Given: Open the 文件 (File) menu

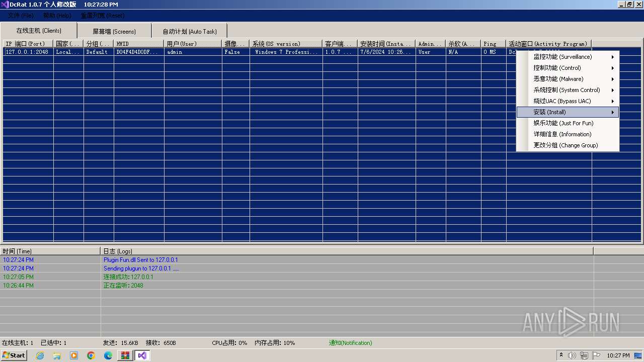Looking at the screenshot, I should click(x=21, y=16).
